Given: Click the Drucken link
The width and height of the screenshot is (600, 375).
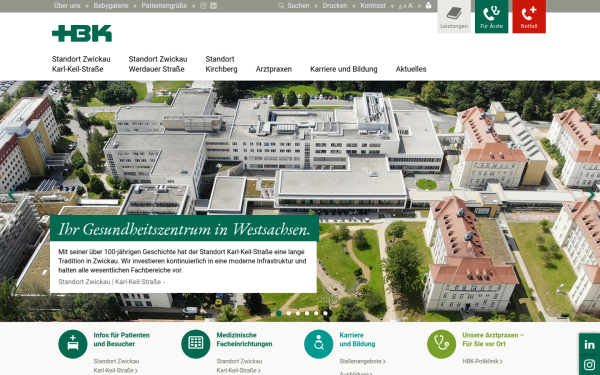Looking at the screenshot, I should [x=335, y=6].
